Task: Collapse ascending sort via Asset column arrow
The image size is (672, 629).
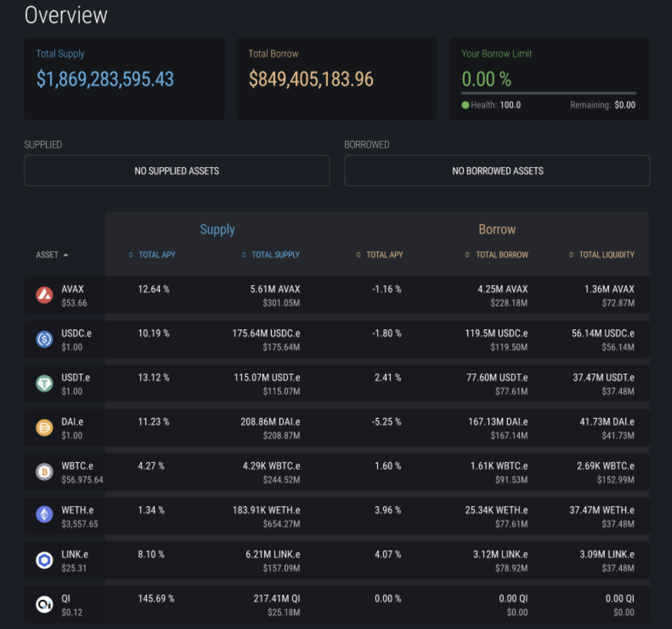Action: point(66,255)
